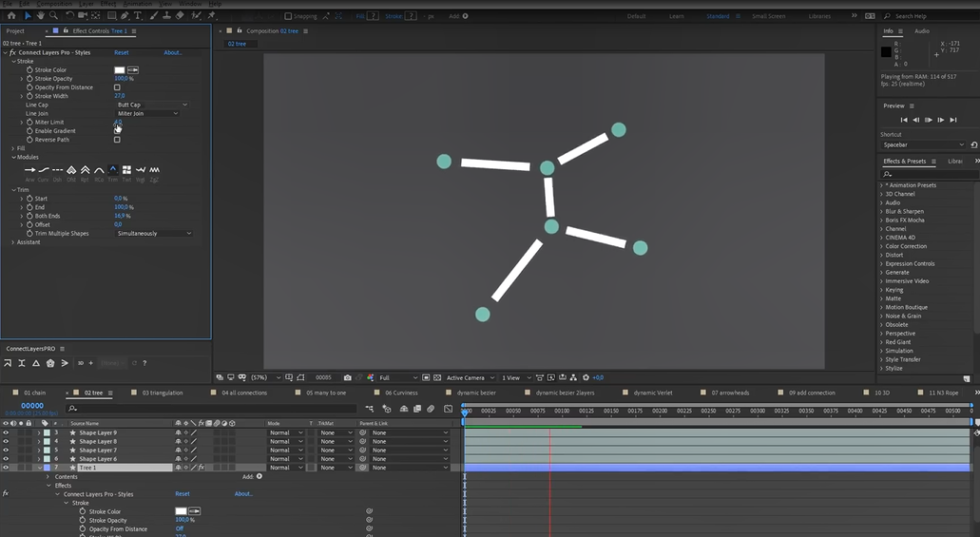Select the Rotation tool

pyautogui.click(x=70, y=15)
